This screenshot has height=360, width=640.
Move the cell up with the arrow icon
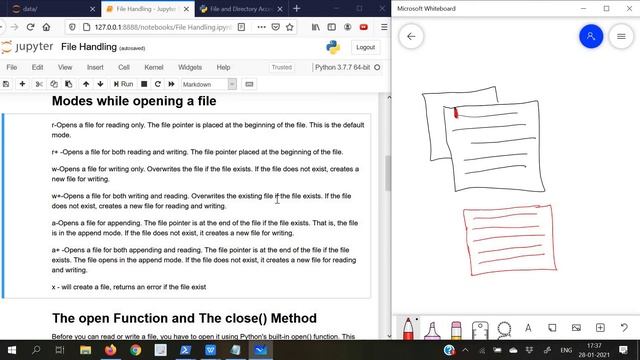pyautogui.click(x=86, y=84)
